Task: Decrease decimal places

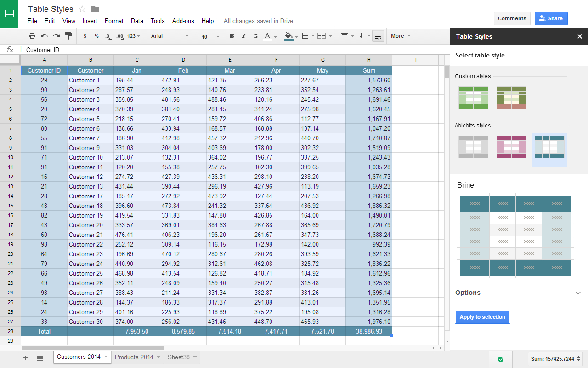Action: (108, 36)
